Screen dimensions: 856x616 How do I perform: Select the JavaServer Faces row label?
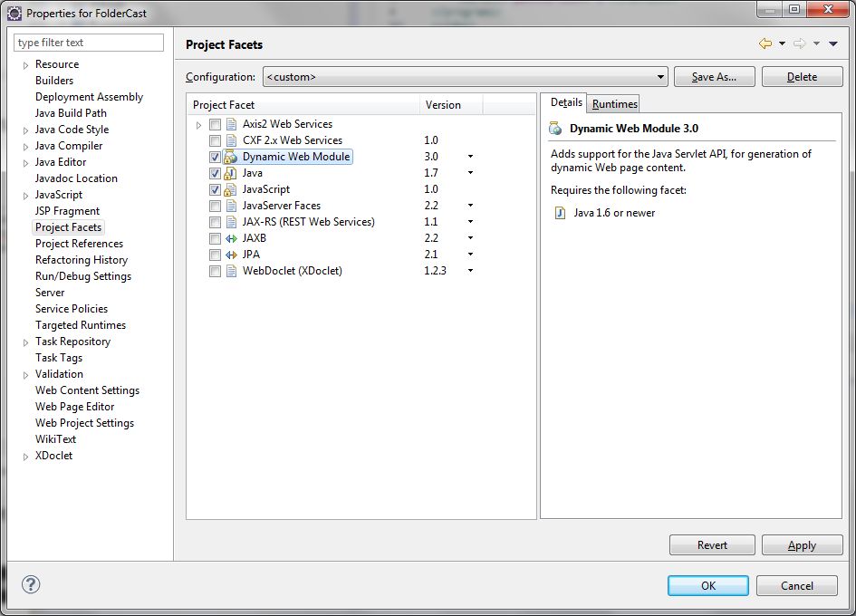(281, 206)
